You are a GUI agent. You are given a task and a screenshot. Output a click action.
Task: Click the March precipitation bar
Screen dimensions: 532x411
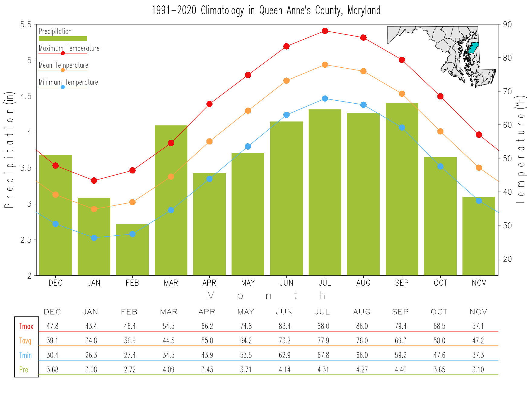[x=171, y=200]
